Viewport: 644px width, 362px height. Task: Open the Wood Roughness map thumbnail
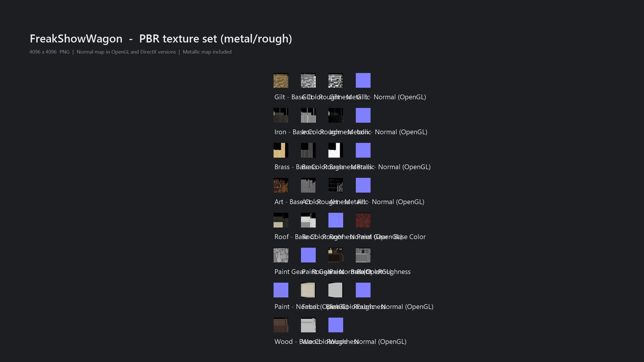(308, 325)
